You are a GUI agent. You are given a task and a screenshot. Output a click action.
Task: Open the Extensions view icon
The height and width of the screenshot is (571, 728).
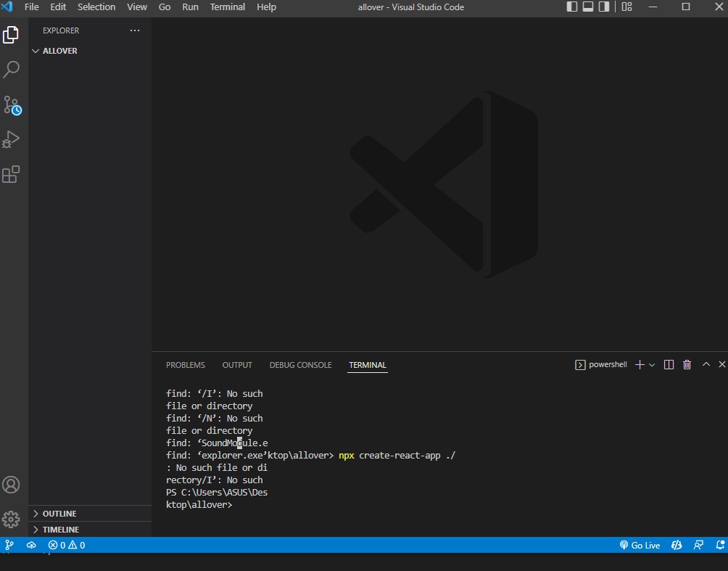[11, 174]
